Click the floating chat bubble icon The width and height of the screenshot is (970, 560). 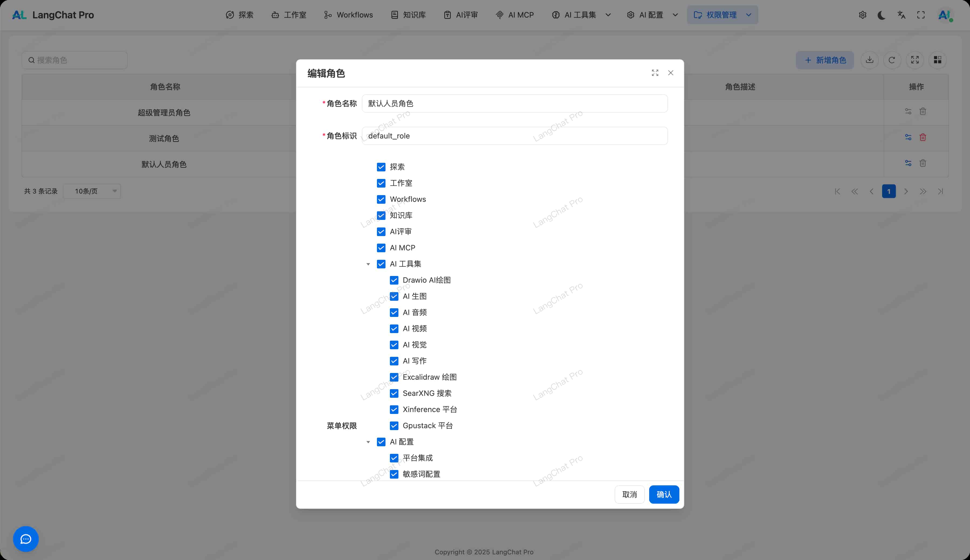click(x=26, y=539)
